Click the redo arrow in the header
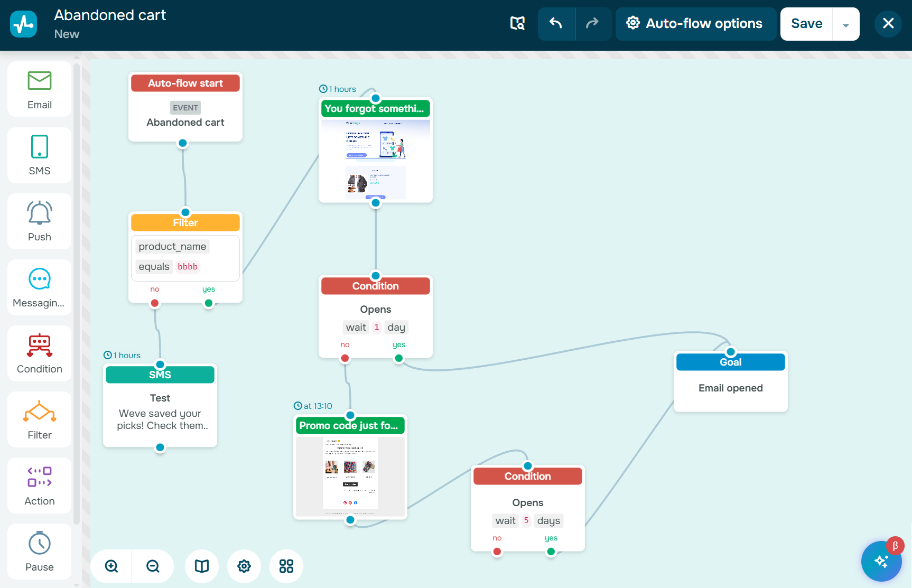The image size is (912, 588). point(592,24)
